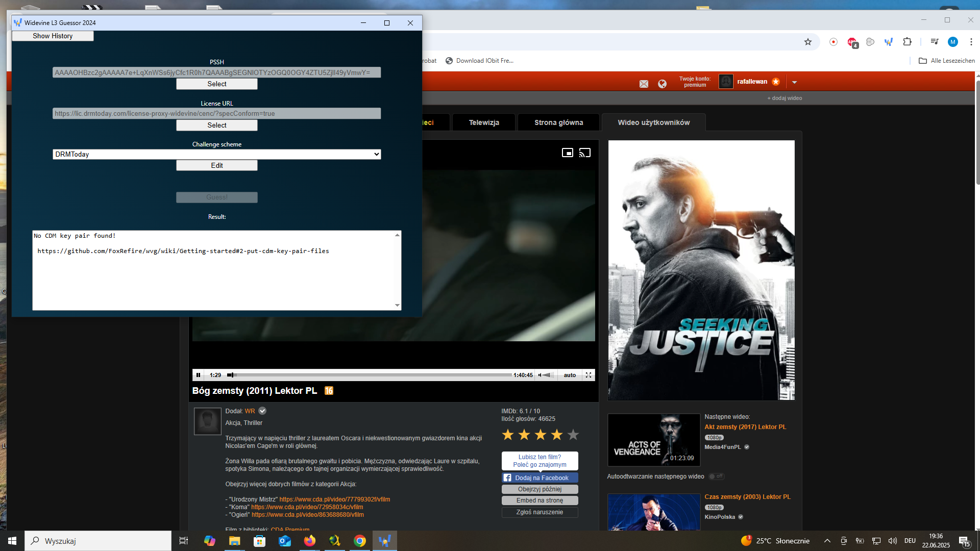Screen dimensions: 980x551
Task: Click the Show History button
Action: click(53, 36)
